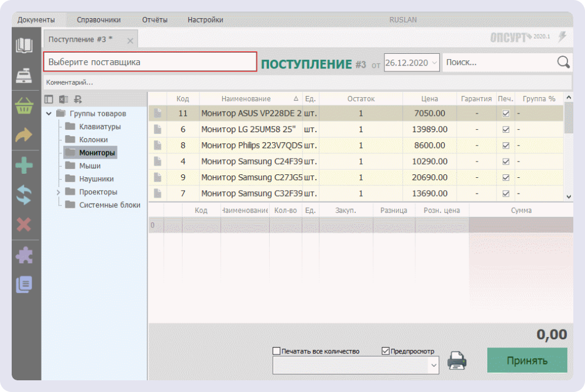Collapse the Группы товаров tree node
The width and height of the screenshot is (585, 392).
pyautogui.click(x=50, y=113)
